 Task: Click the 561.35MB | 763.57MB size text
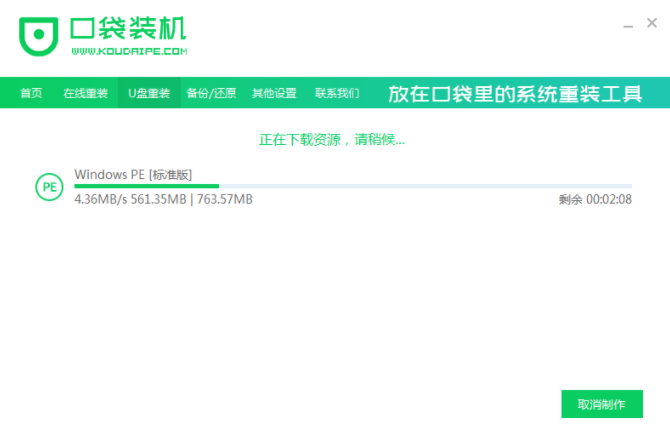pos(193,199)
